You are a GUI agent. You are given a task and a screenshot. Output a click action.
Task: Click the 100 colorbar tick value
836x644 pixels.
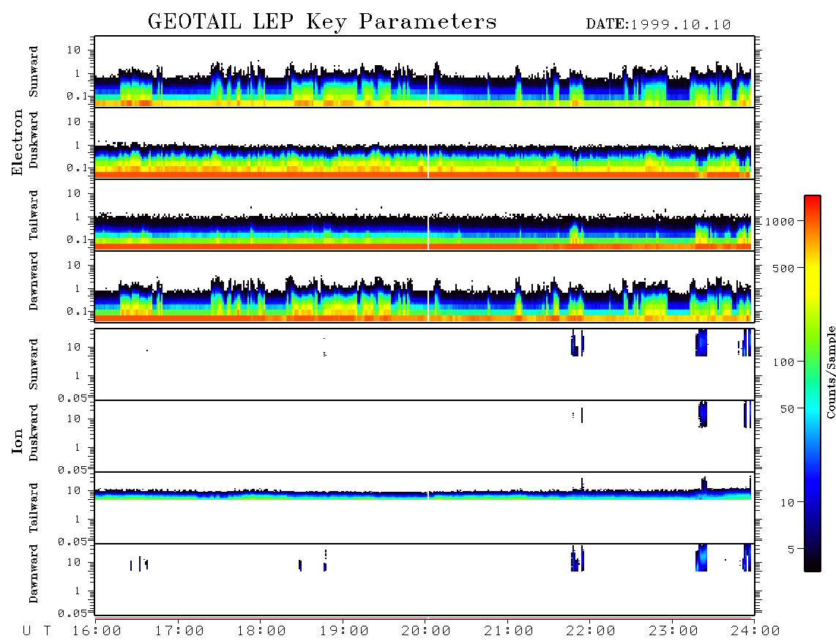(783, 362)
